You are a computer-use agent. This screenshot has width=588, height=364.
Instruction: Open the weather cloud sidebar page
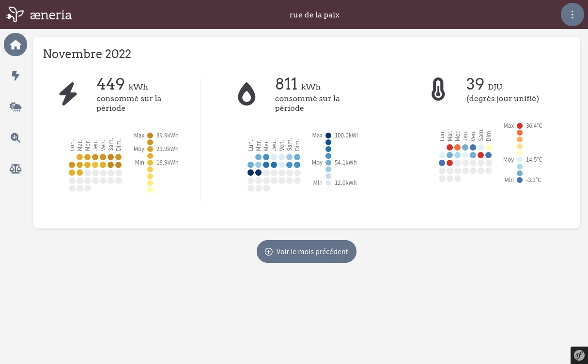[x=15, y=106]
